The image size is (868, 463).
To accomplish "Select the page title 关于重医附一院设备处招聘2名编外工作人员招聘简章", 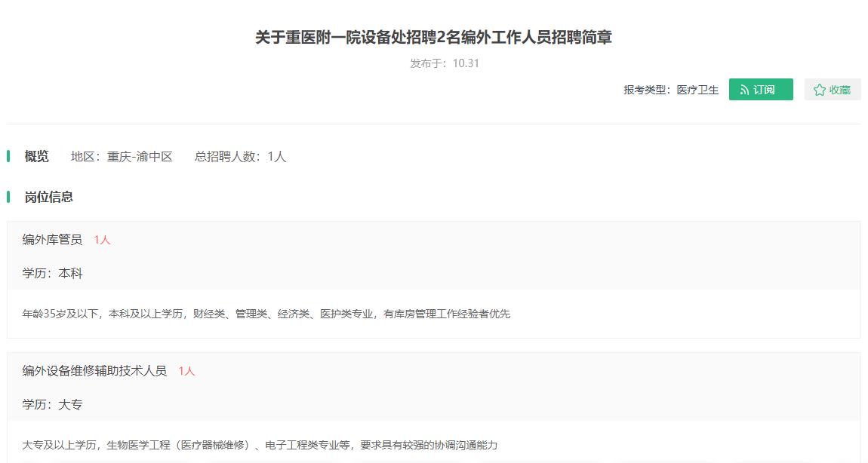I will point(433,38).
